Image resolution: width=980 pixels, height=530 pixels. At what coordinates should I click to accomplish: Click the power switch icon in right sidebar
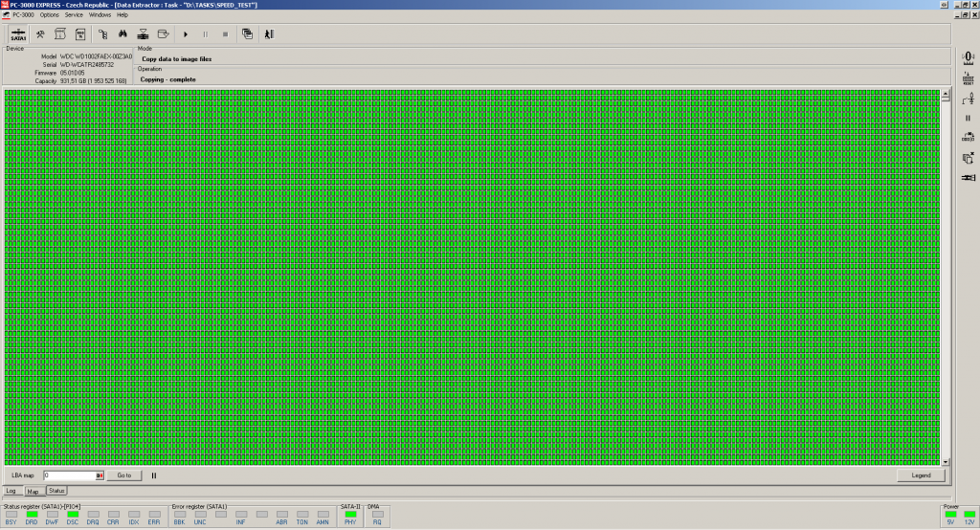(x=969, y=99)
